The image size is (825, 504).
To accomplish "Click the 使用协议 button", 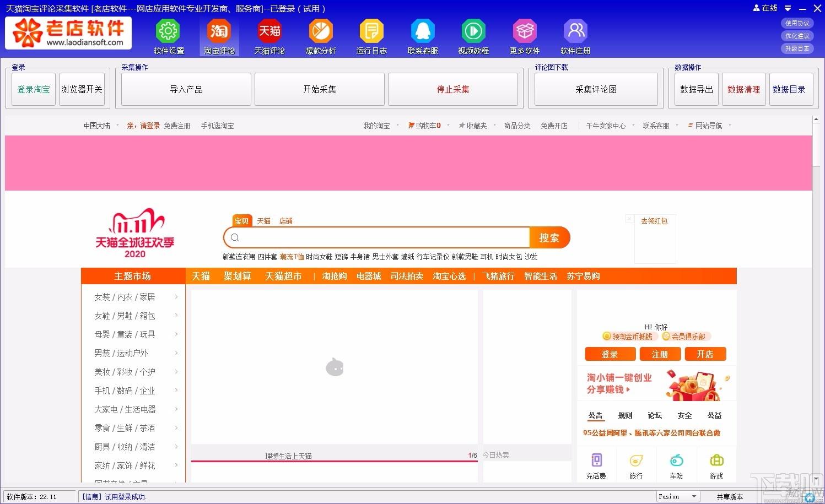I will (797, 23).
